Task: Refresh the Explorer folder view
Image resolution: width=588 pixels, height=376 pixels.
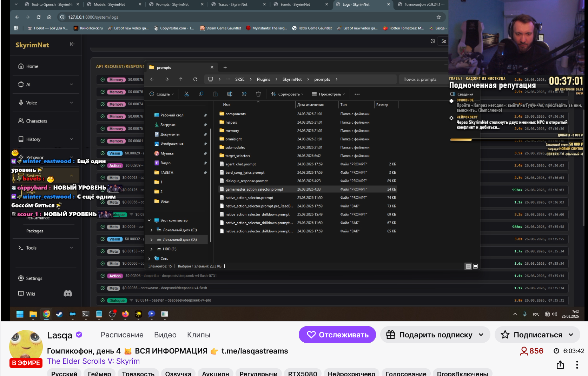Action: (195, 79)
